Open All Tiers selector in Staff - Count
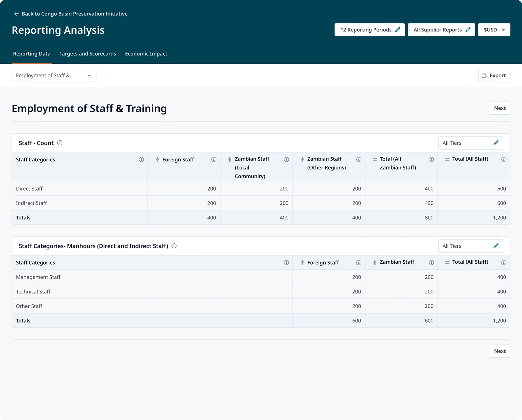This screenshot has width=522, height=420. point(471,143)
